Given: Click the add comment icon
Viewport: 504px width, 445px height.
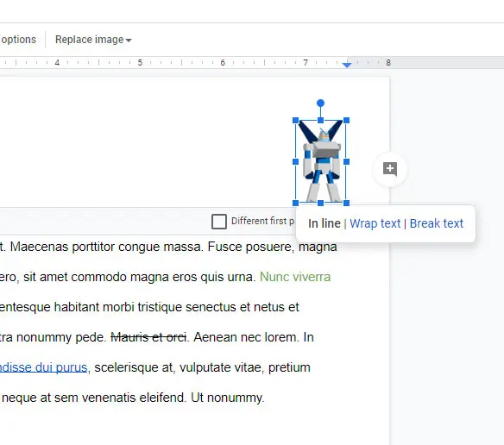Looking at the screenshot, I should (390, 169).
